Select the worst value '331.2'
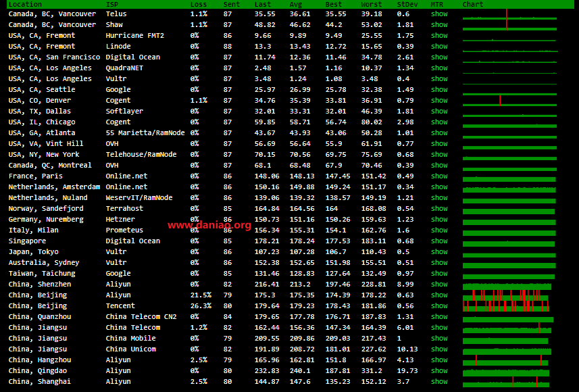The image size is (579, 392). tap(372, 370)
